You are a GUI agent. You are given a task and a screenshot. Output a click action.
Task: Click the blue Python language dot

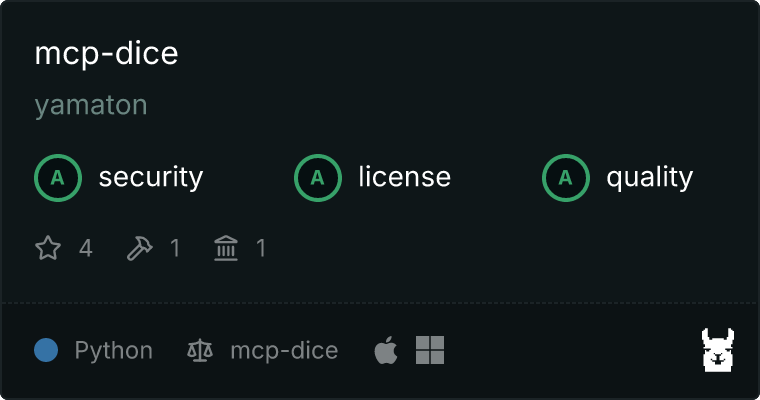point(46,350)
